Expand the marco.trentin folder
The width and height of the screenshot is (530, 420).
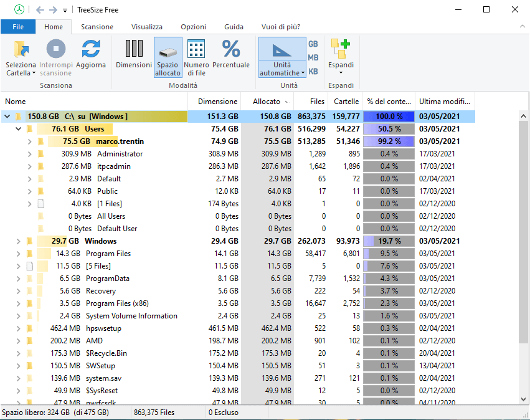coord(30,141)
